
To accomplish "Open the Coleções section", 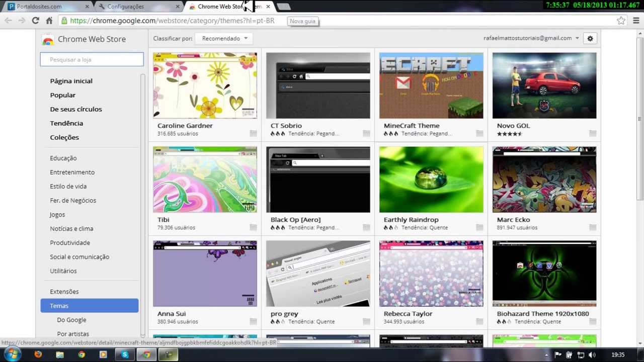I will pyautogui.click(x=64, y=137).
